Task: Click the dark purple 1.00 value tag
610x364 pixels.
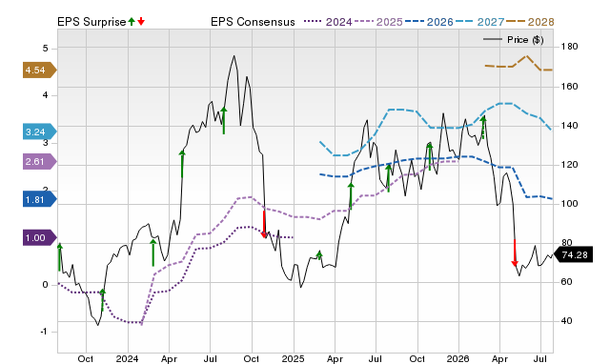Action: pos(39,237)
